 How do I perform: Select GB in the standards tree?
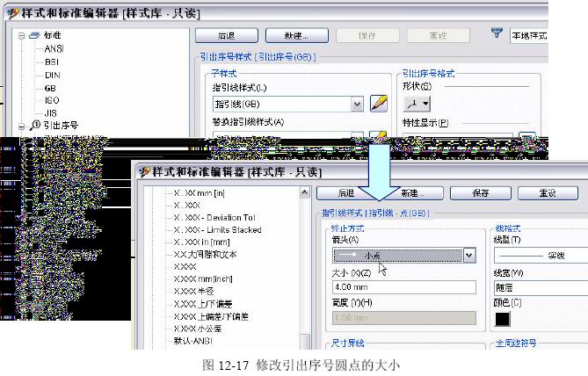click(50, 89)
